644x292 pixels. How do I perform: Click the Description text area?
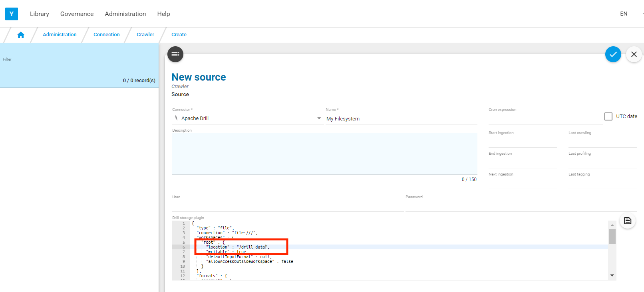click(x=325, y=154)
